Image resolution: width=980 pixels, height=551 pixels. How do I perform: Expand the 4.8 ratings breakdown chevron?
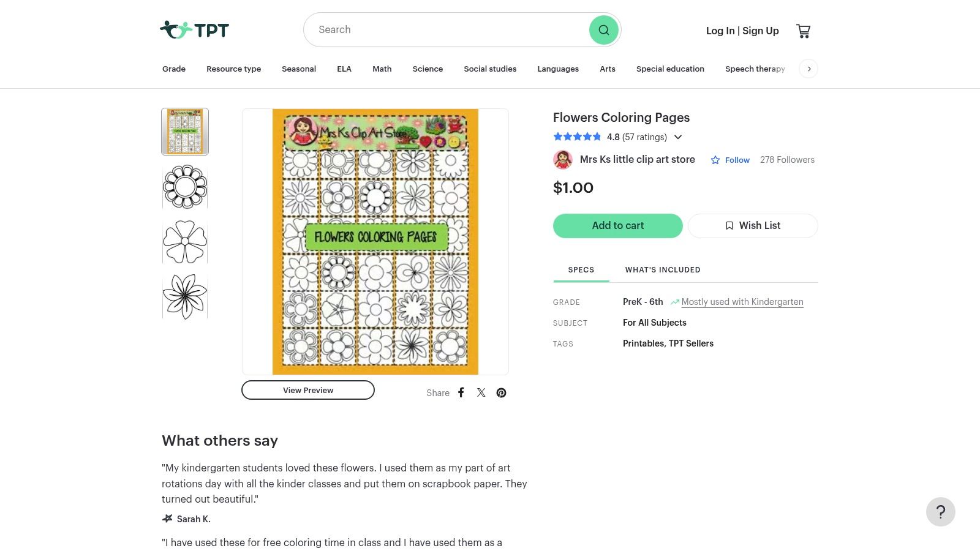[x=678, y=137]
